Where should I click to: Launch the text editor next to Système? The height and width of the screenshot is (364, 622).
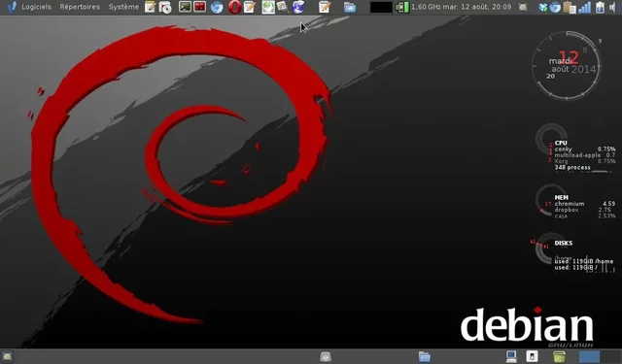[150, 7]
